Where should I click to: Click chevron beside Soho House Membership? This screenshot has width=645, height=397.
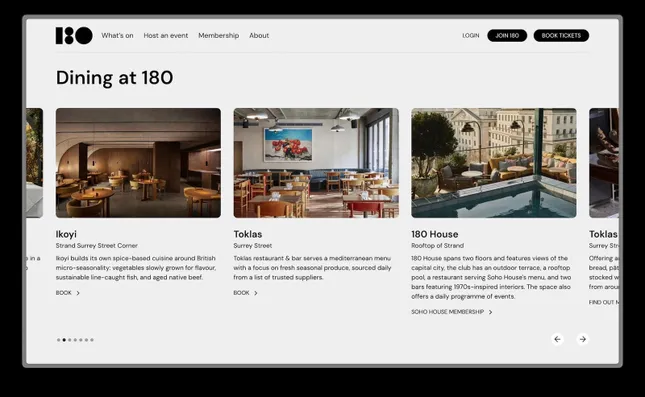pos(490,312)
